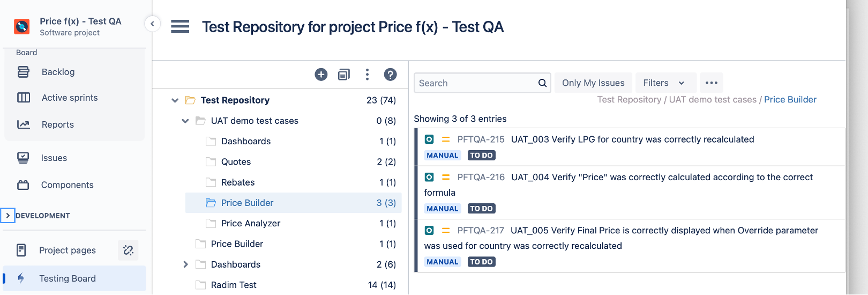Open the Filters dropdown
This screenshot has width=868, height=295.
[x=664, y=83]
